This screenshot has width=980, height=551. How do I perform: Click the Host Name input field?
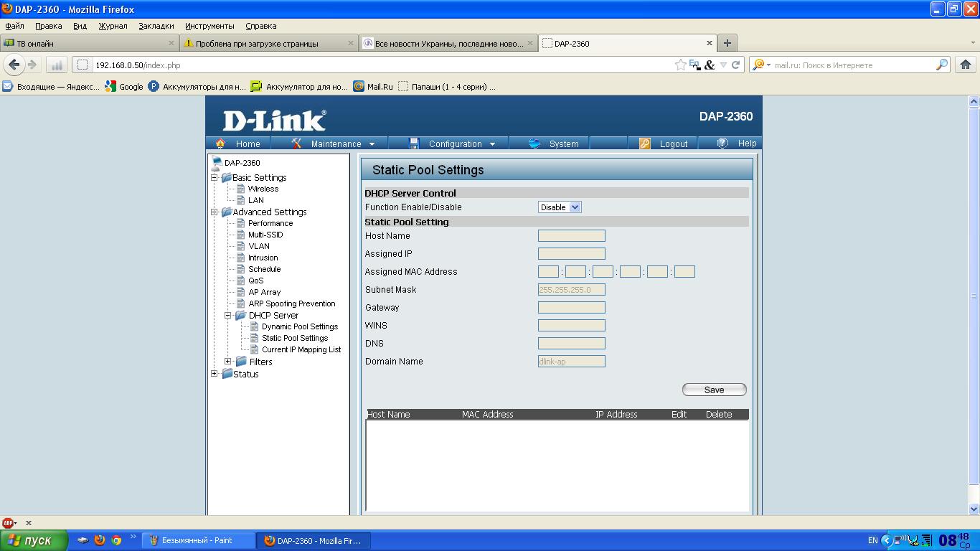(572, 236)
